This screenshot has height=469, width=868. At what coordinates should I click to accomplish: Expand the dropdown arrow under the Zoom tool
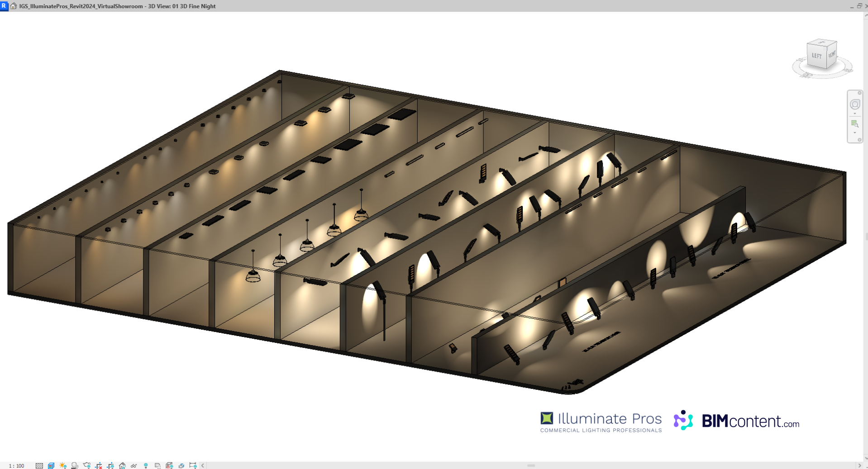854,133
